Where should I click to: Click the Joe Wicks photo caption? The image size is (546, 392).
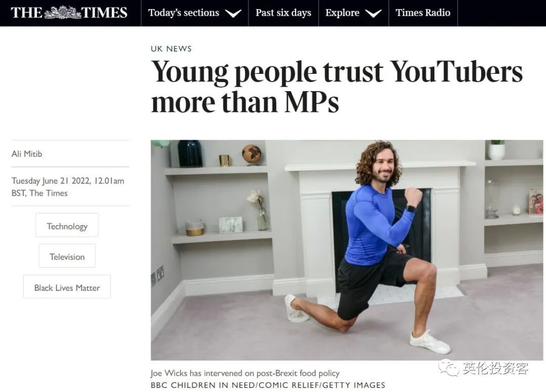(245, 373)
